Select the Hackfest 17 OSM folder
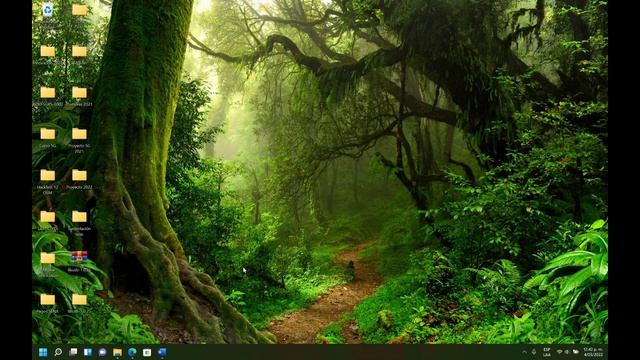 tap(48, 182)
